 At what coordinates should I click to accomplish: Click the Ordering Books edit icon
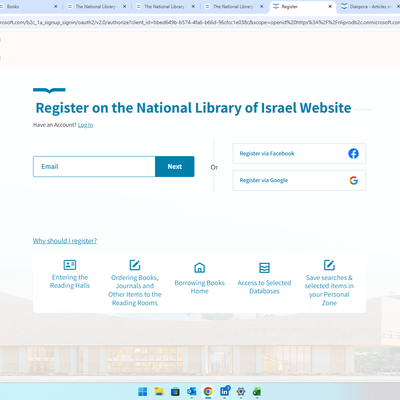pyautogui.click(x=135, y=265)
